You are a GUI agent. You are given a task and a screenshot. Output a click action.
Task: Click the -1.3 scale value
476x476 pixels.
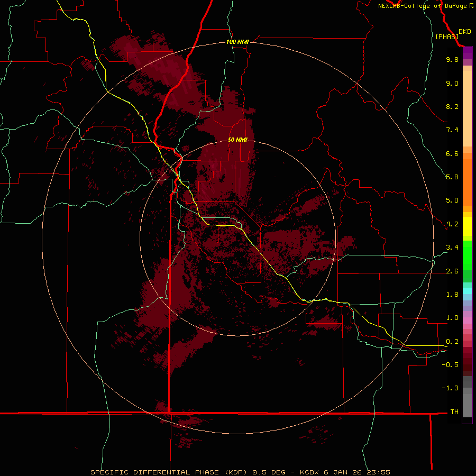tap(450, 388)
